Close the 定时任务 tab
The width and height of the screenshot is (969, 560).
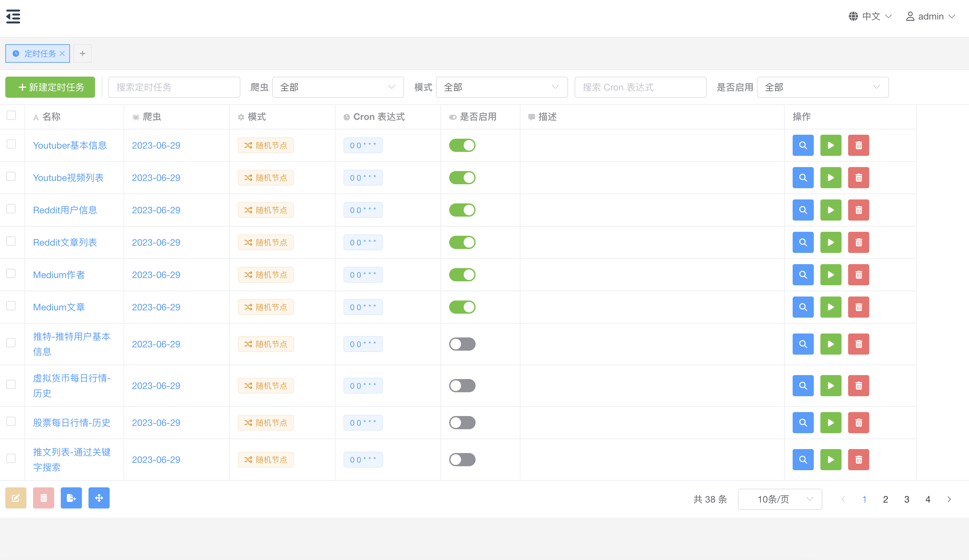tap(62, 53)
